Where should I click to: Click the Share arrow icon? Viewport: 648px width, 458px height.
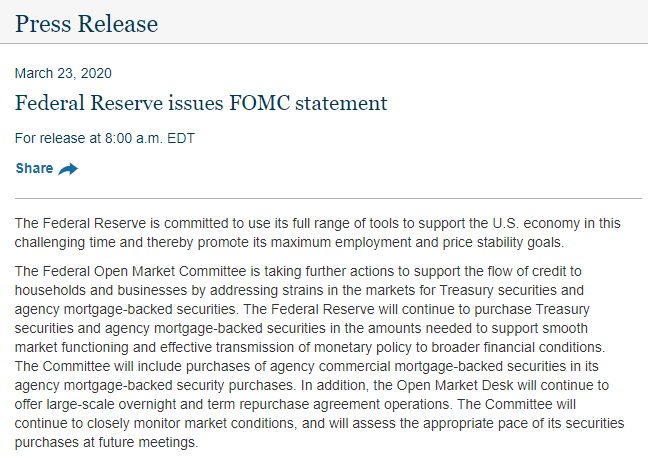tap(68, 169)
